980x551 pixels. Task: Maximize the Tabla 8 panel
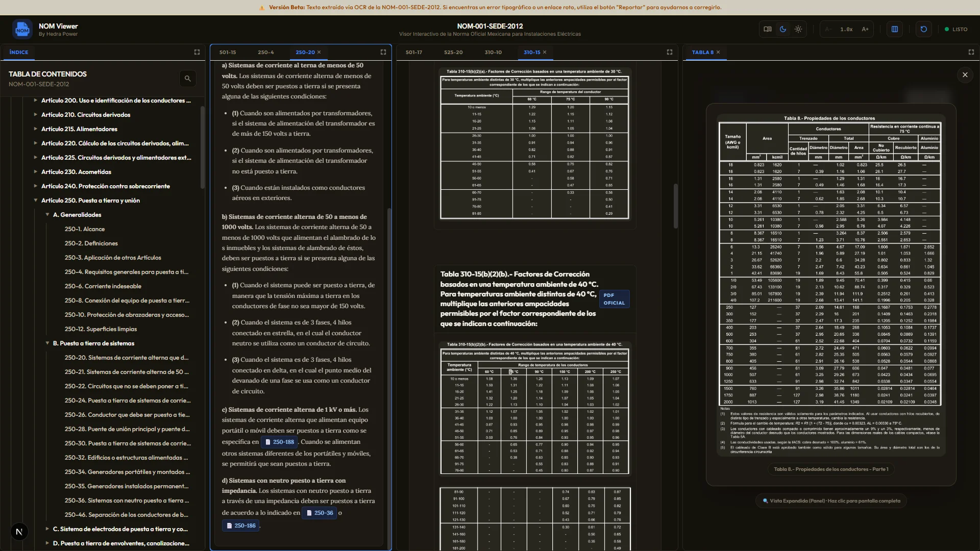click(x=971, y=52)
